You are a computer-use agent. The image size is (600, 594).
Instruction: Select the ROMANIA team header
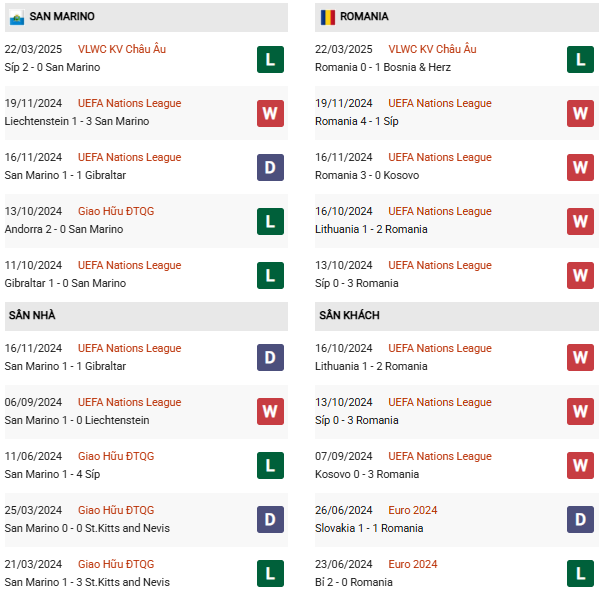(457, 17)
